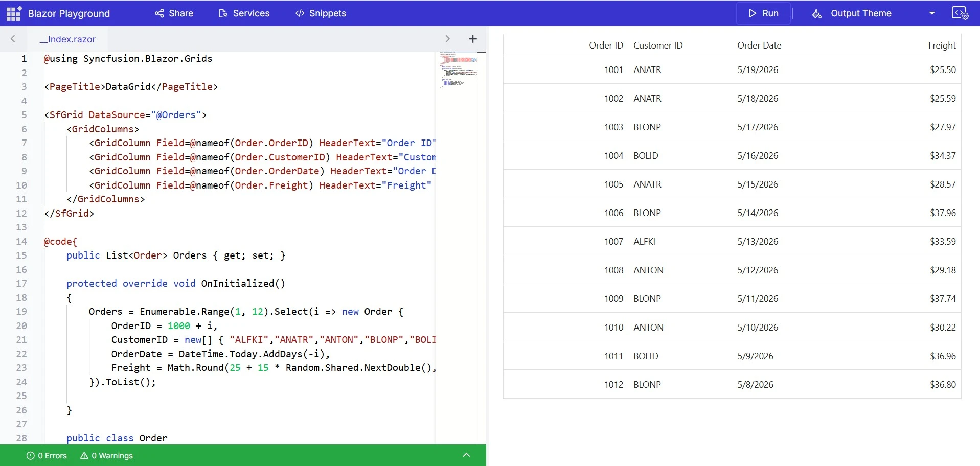Show the 0 Errors status entry

point(47,455)
